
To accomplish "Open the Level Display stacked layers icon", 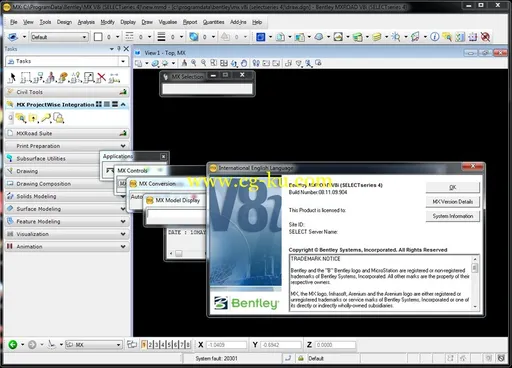I will (377, 37).
